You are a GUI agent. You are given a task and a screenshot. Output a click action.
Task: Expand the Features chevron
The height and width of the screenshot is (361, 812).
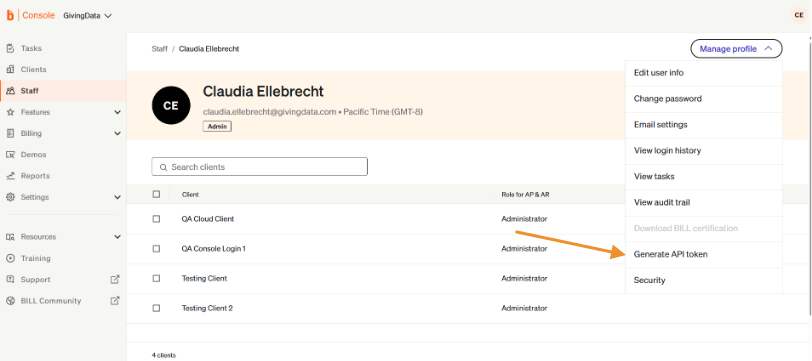click(118, 112)
